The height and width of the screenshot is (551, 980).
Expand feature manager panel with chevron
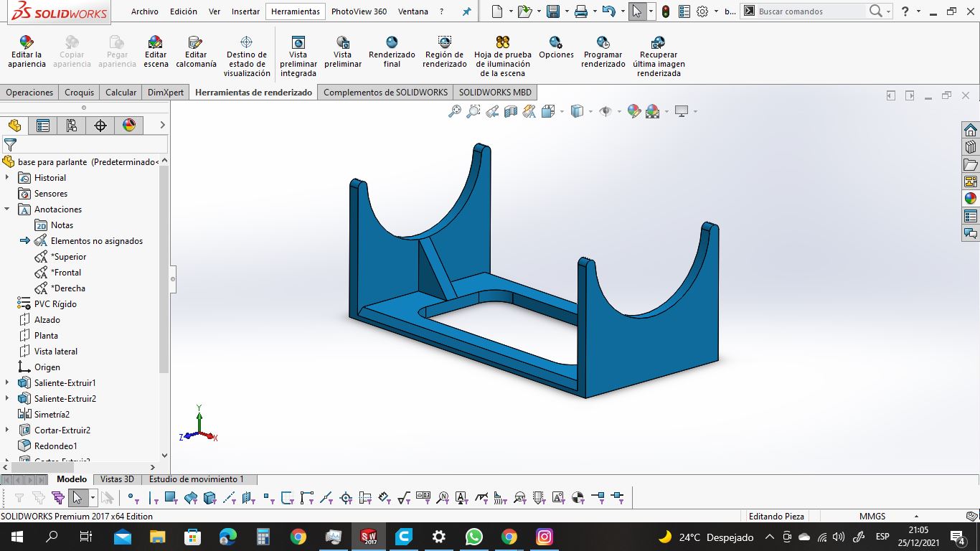(162, 126)
